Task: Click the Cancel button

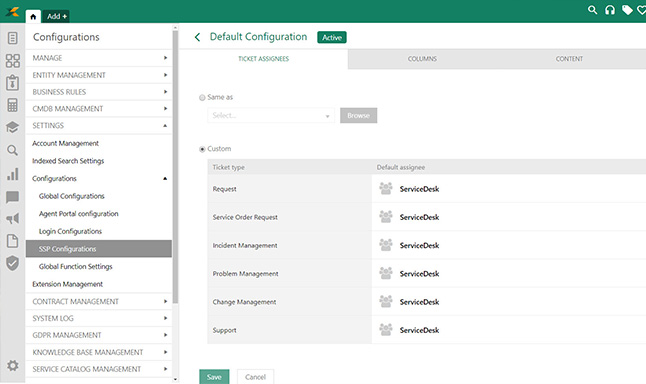Action: click(x=255, y=377)
